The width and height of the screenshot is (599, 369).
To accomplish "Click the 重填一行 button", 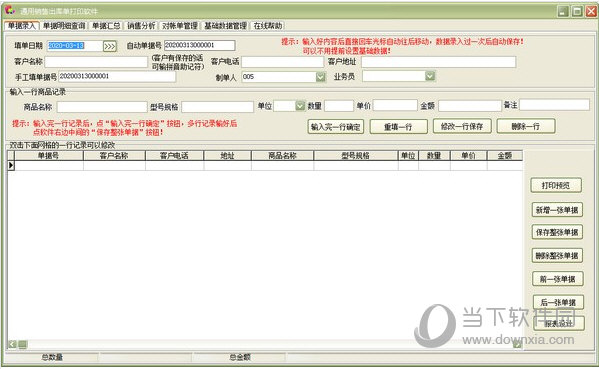I will coord(398,126).
